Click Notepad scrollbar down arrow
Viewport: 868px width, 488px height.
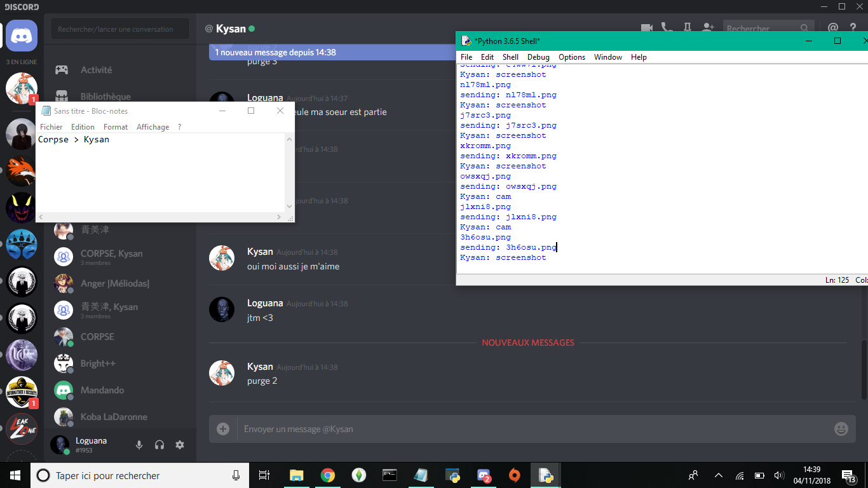tap(290, 206)
